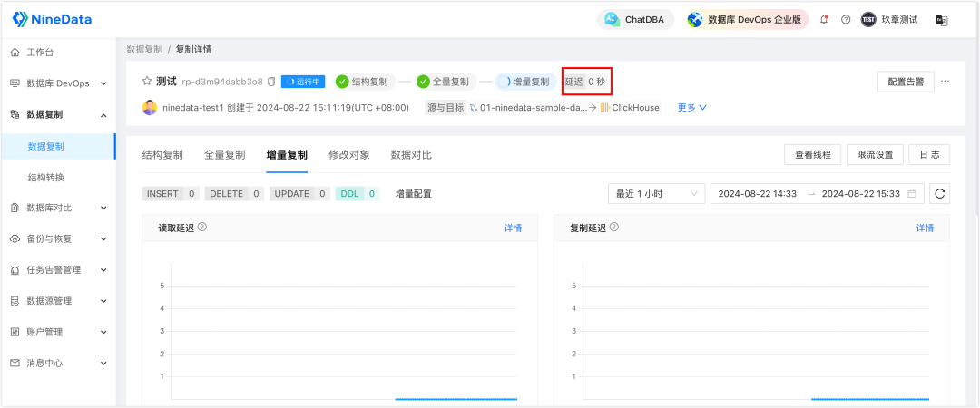The width and height of the screenshot is (980, 408).
Task: Click INSERT 0 counter tag
Action: pyautogui.click(x=171, y=194)
